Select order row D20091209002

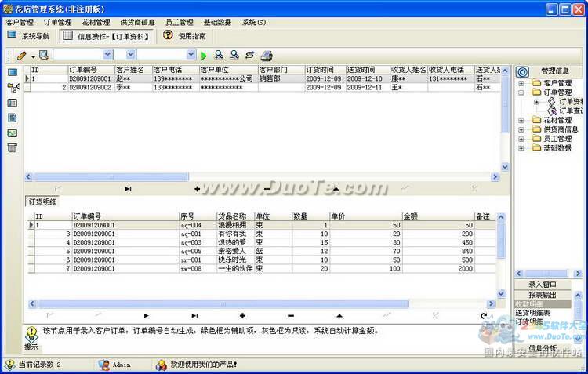pyautogui.click(x=262, y=87)
